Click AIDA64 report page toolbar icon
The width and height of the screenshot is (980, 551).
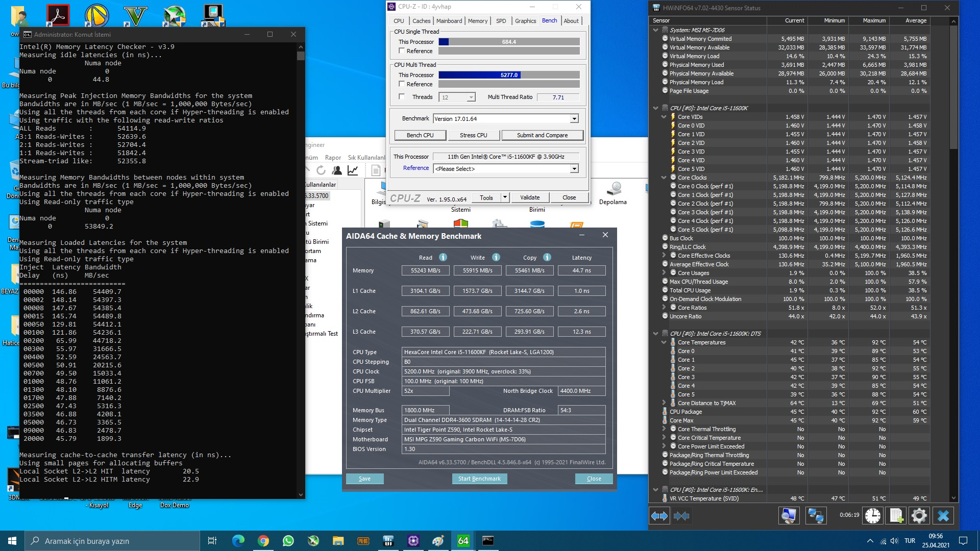pyautogui.click(x=376, y=170)
